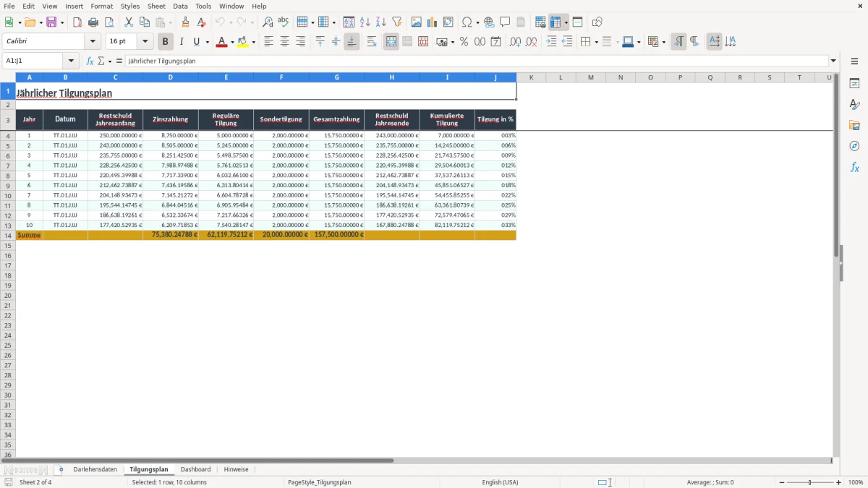This screenshot has height=488, width=868.
Task: Insert a comment
Action: point(505,22)
